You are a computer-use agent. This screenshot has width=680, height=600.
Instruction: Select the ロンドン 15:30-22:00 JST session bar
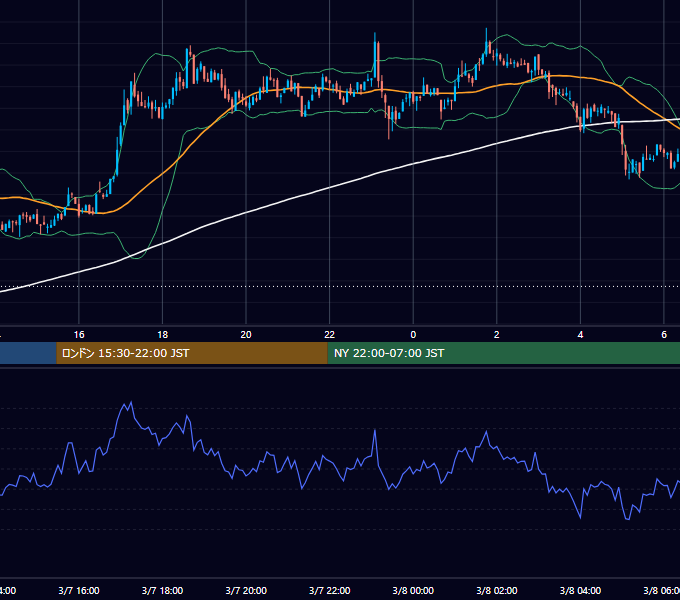192,353
